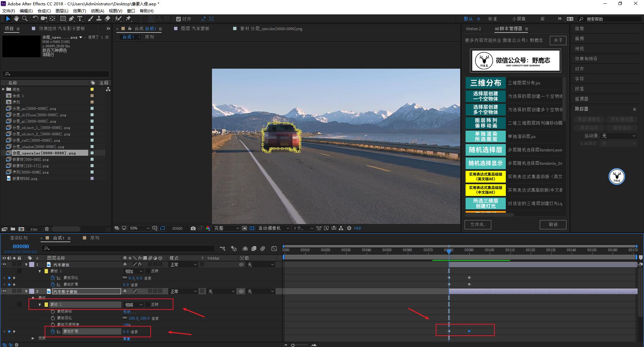Click stopwatch for 蒙版羽化 on layer 2
644x347 pixels.
click(53, 318)
